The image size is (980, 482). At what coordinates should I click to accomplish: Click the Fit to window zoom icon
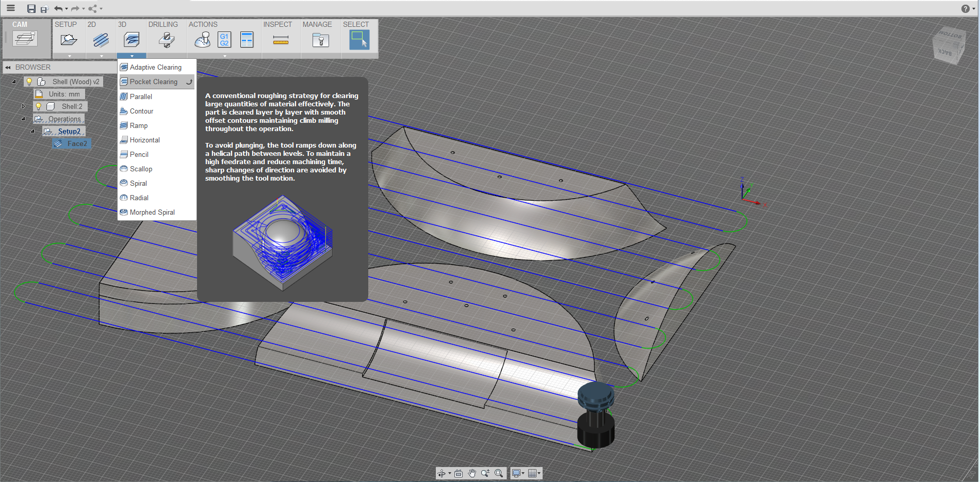[x=499, y=473]
